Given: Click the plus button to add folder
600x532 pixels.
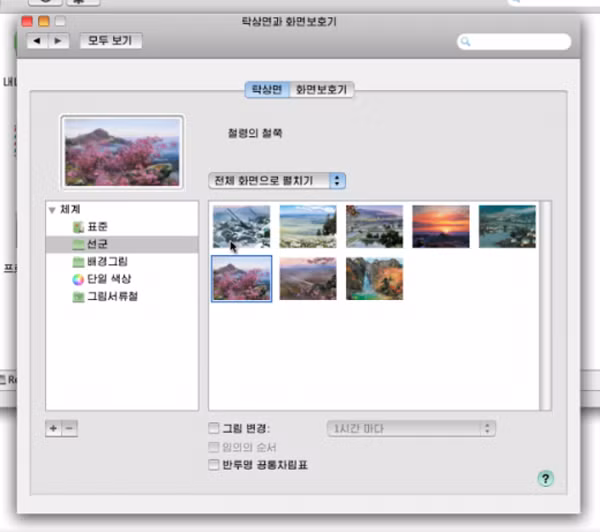Looking at the screenshot, I should 53,428.
